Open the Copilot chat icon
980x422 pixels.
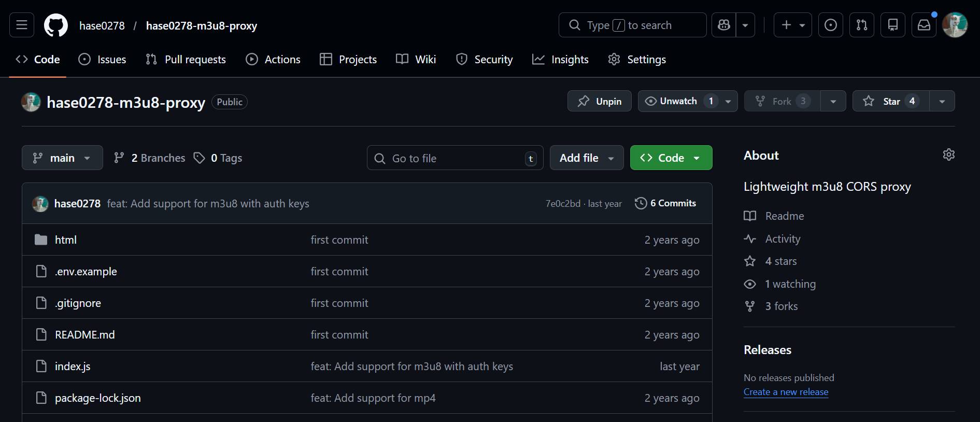pos(724,25)
